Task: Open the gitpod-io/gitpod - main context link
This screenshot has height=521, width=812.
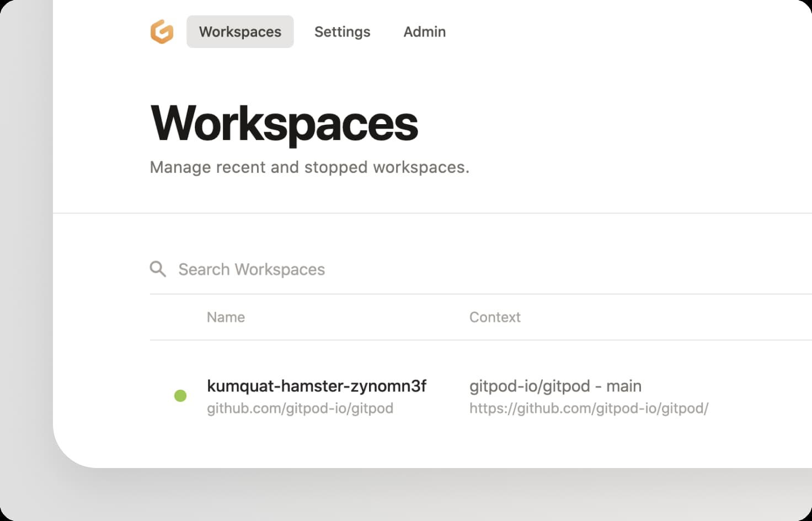Action: [x=555, y=386]
